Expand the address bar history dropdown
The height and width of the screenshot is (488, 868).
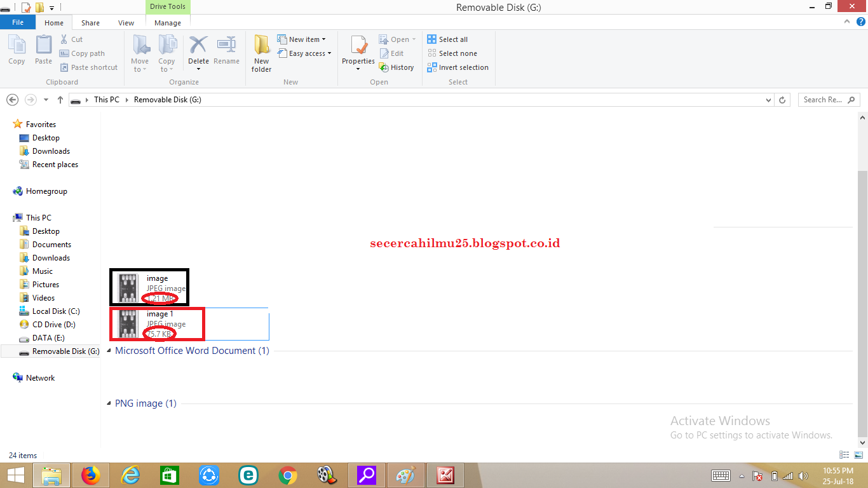768,100
